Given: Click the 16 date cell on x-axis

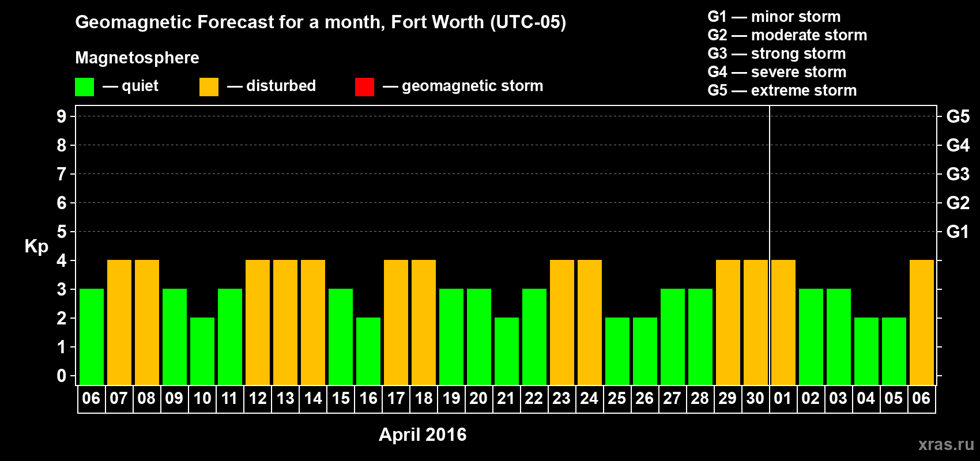Looking at the screenshot, I should pyautogui.click(x=368, y=399).
